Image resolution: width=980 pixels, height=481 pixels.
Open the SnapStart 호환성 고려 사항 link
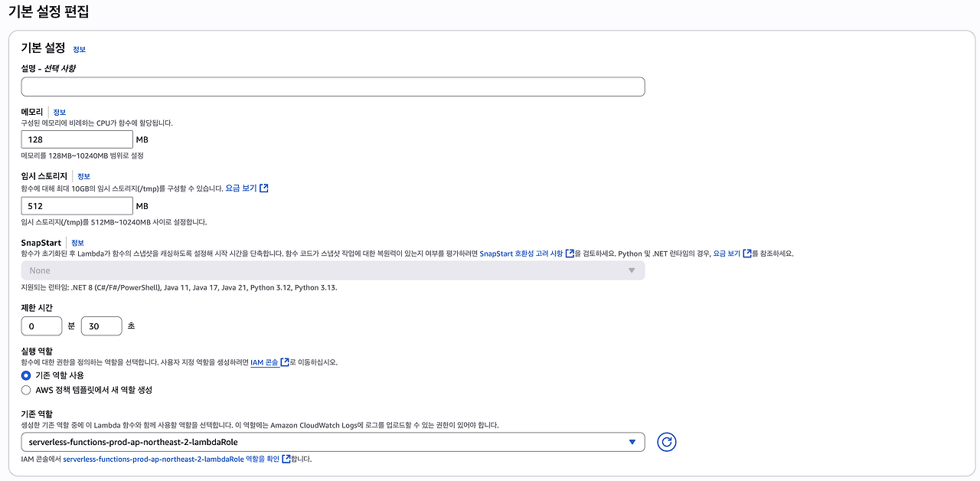click(x=521, y=254)
